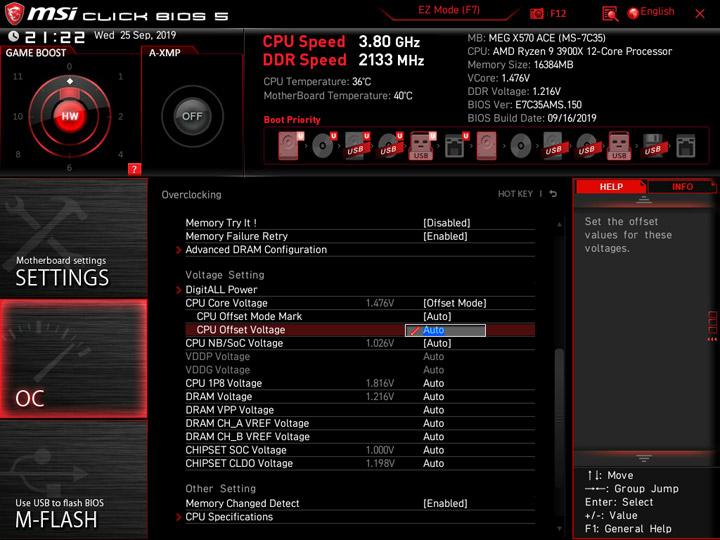Expand CPU Specifications submenu
The image size is (720, 540).
coord(229,517)
